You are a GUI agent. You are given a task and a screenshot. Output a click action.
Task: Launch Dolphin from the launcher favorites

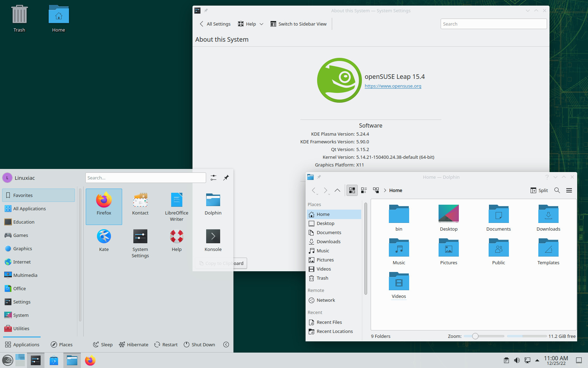[x=213, y=204]
